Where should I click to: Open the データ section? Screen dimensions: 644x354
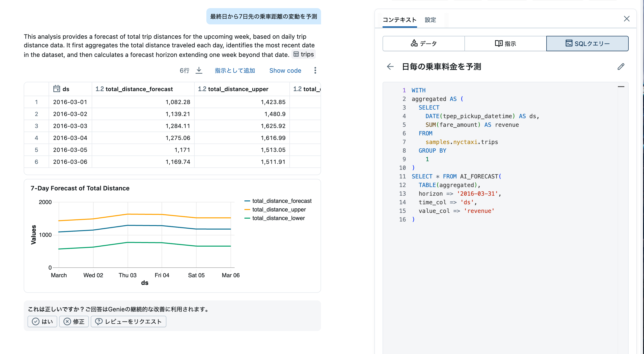pos(424,44)
